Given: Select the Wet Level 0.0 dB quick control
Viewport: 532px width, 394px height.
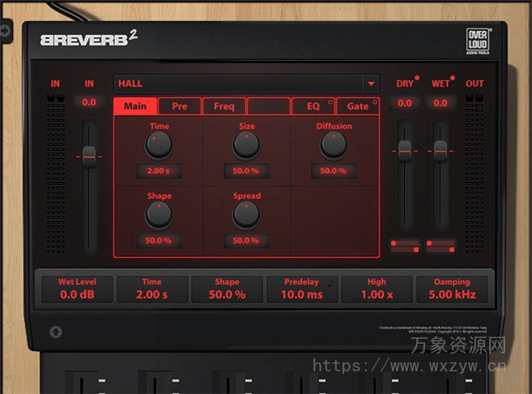Looking at the screenshot, I should 78,289.
